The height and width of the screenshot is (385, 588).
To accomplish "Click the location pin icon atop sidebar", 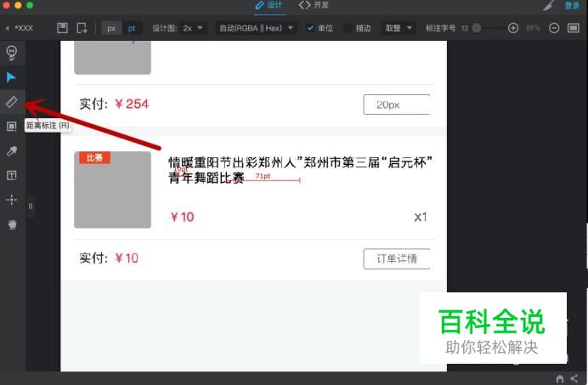I will click(x=12, y=53).
